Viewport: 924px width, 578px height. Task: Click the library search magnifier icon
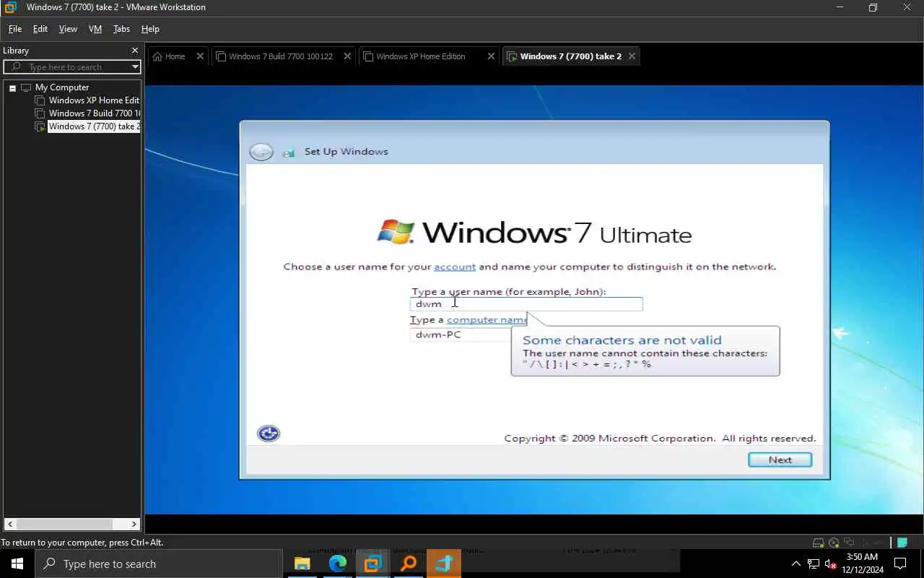click(x=17, y=66)
